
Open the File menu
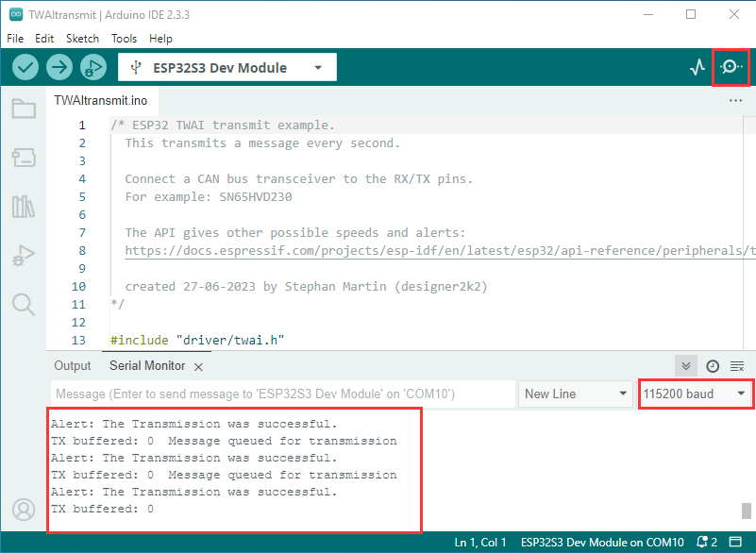pos(15,39)
